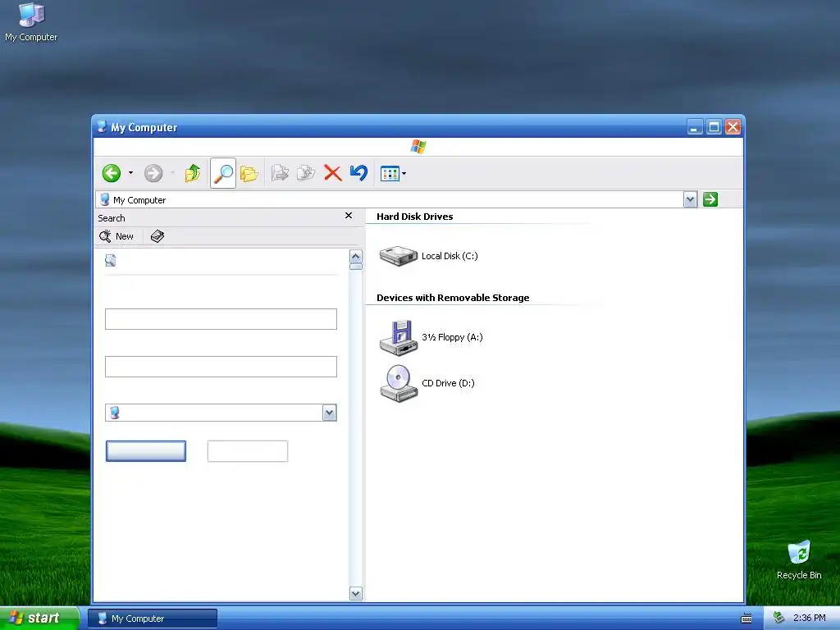Minimize the My Computer window

coord(695,127)
